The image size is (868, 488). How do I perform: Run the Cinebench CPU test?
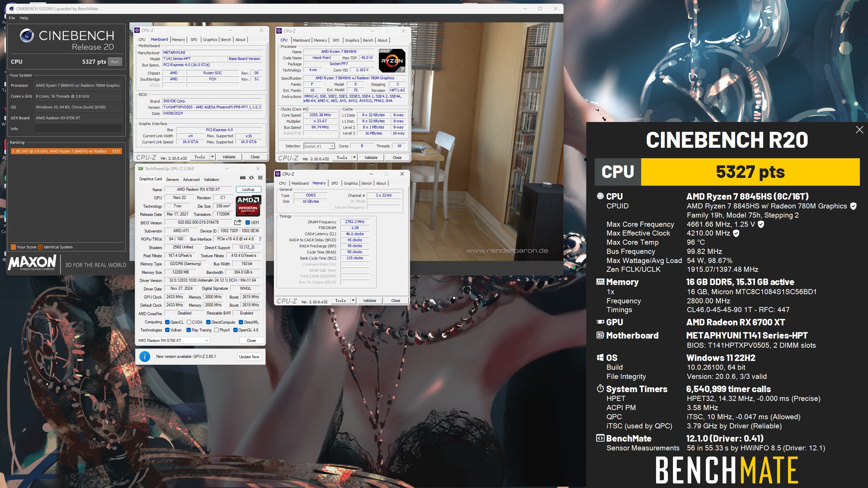point(115,62)
